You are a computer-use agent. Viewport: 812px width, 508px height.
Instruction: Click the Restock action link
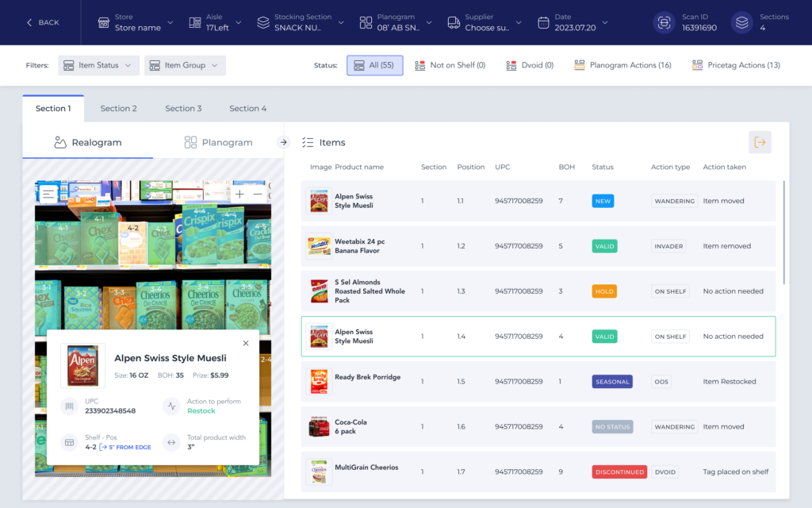201,411
